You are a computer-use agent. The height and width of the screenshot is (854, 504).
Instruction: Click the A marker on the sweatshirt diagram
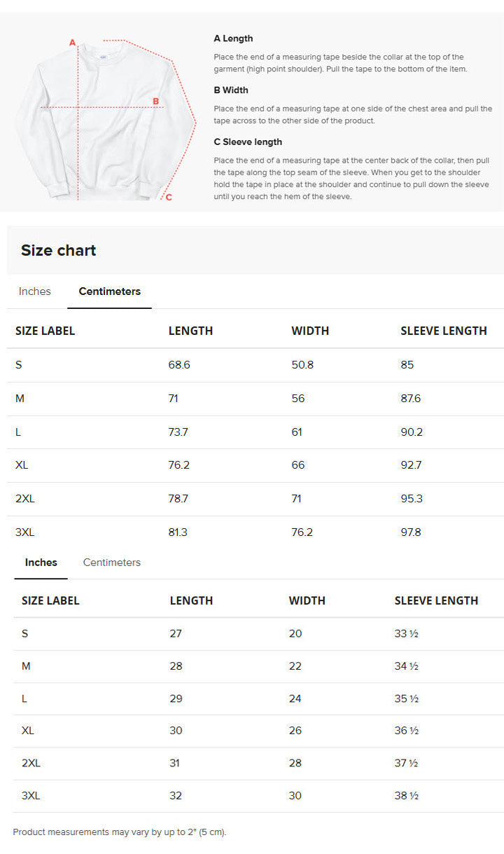[72, 41]
